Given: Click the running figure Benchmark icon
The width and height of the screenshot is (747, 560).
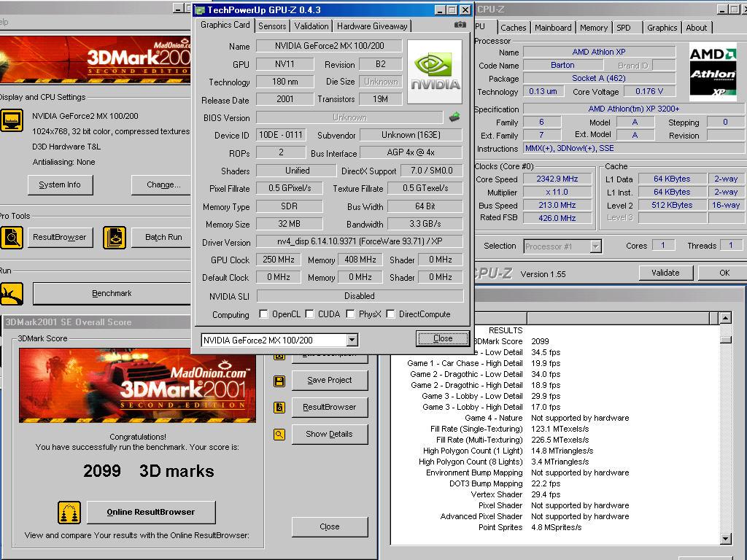Looking at the screenshot, I should click(12, 293).
